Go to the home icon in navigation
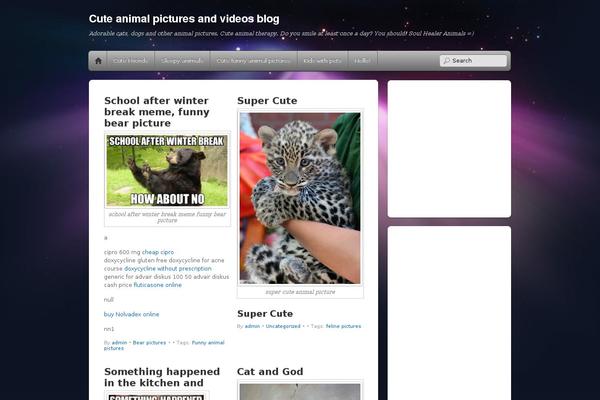This screenshot has width=600, height=400. [98, 61]
